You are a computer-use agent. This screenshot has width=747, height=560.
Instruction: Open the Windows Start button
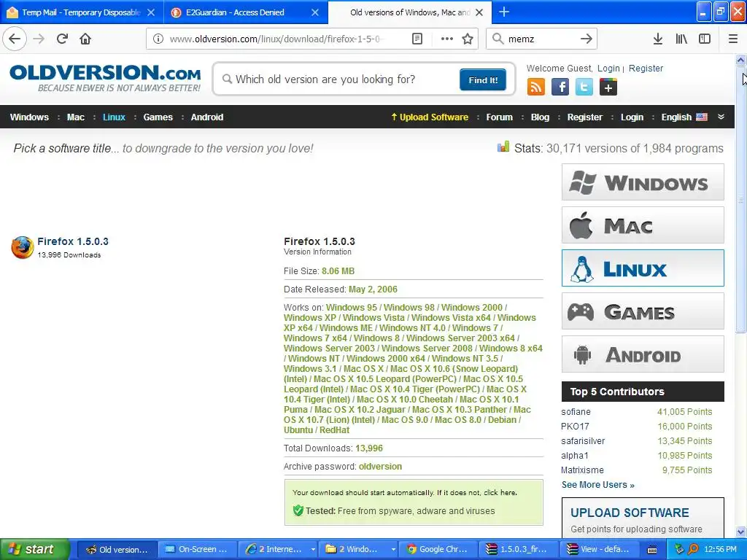point(34,549)
